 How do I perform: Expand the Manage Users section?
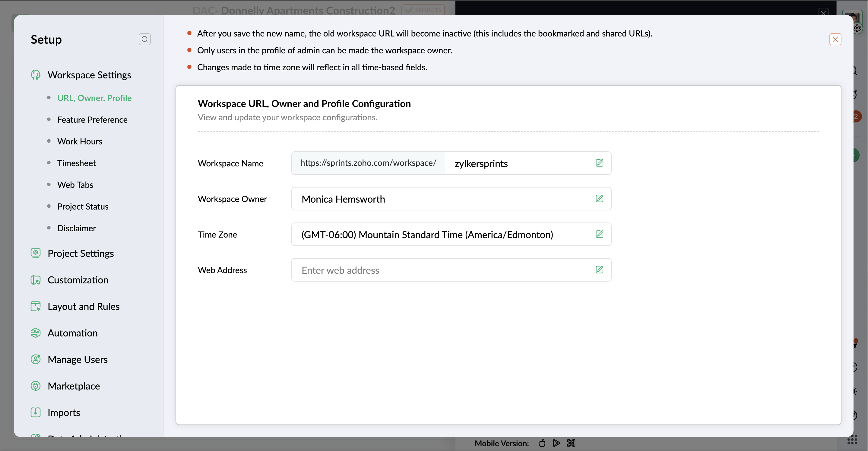(x=78, y=359)
